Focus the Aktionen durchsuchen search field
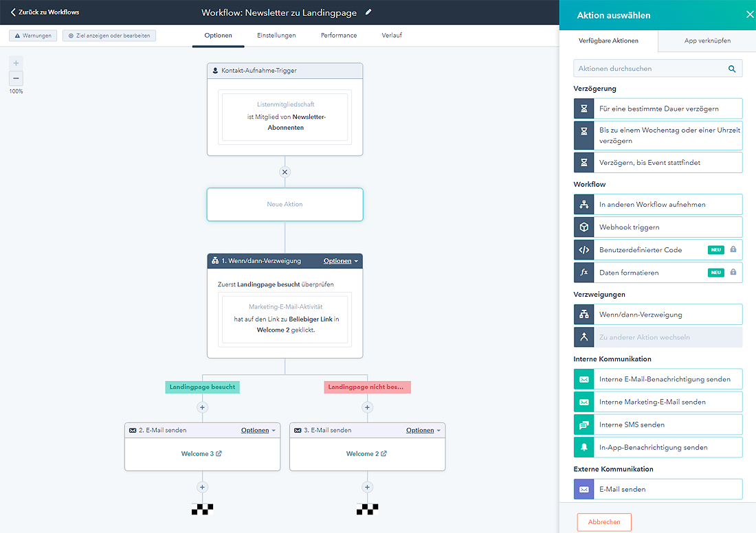The width and height of the screenshot is (756, 533). point(658,69)
